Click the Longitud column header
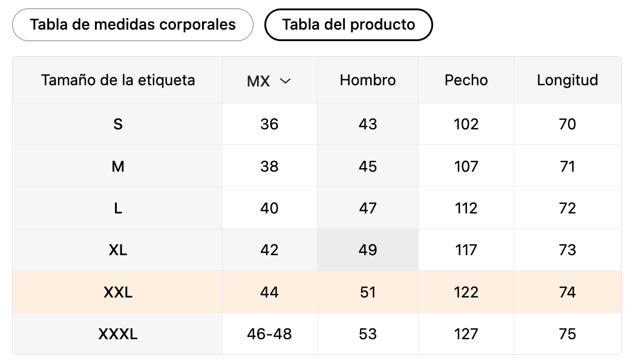Image resolution: width=634 pixels, height=364 pixels. (x=567, y=80)
